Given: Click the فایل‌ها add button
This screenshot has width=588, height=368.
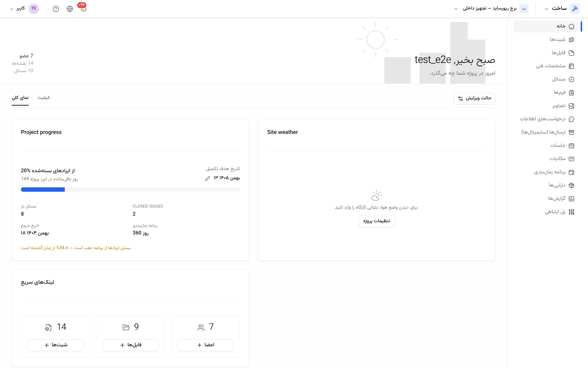Looking at the screenshot, I should [130, 345].
